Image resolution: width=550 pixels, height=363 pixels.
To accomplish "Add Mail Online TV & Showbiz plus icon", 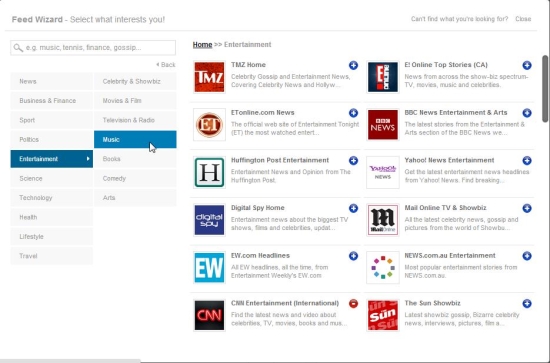I will [527, 208].
